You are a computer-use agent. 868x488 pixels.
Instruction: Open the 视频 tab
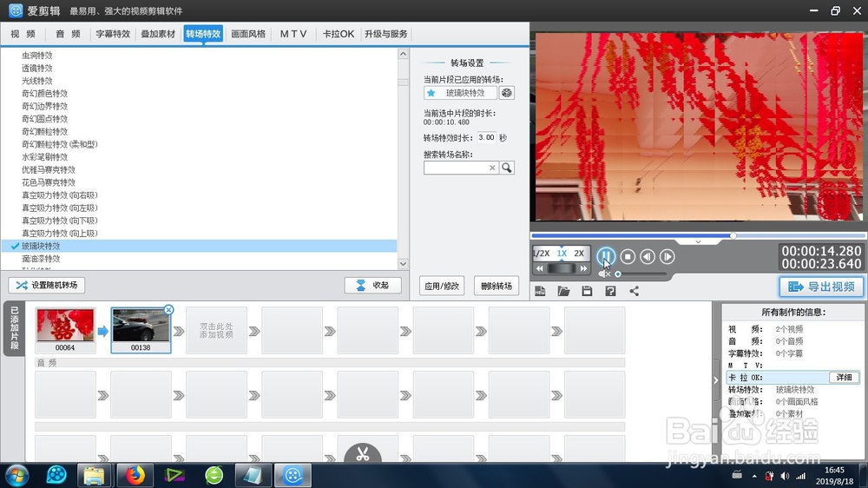coord(23,34)
